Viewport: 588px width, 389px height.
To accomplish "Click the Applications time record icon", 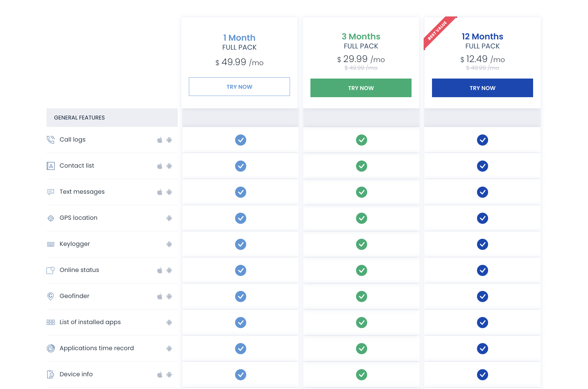I will coord(51,348).
